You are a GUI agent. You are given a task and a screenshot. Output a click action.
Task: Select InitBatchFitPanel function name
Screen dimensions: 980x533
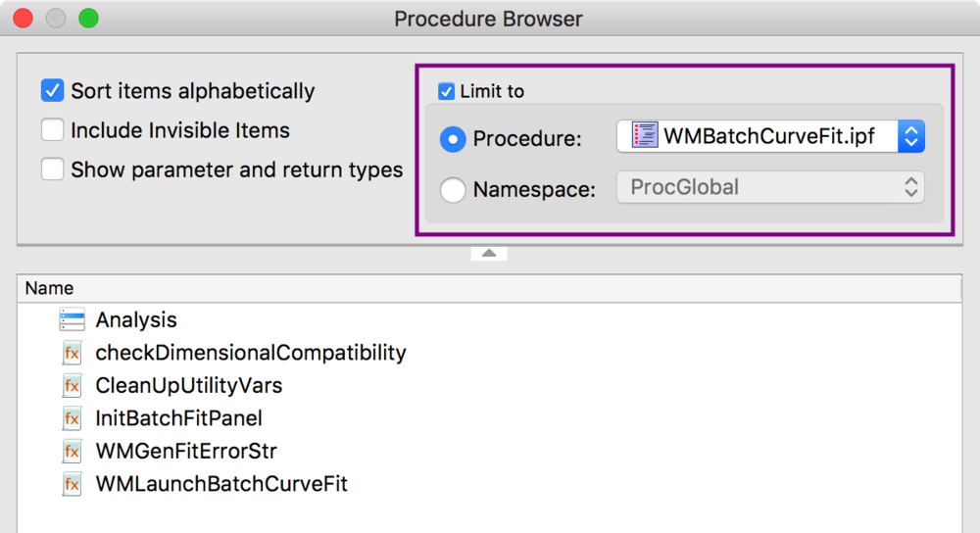click(x=178, y=418)
